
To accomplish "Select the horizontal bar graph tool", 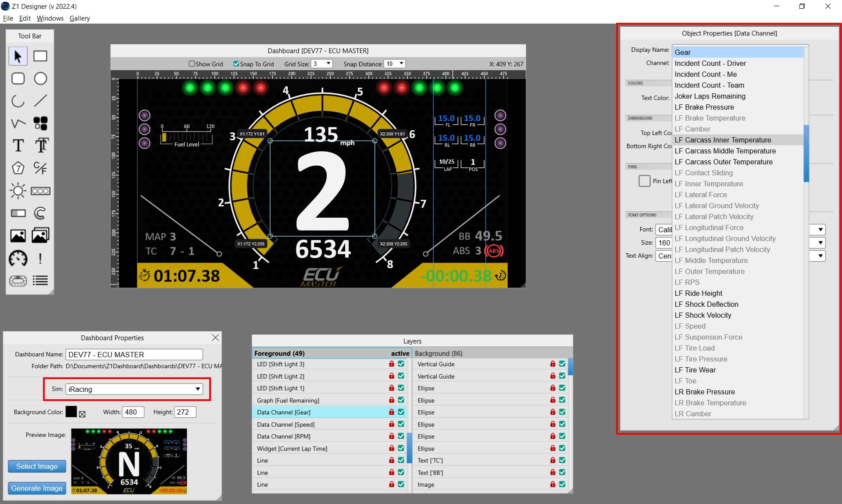I will [x=18, y=213].
